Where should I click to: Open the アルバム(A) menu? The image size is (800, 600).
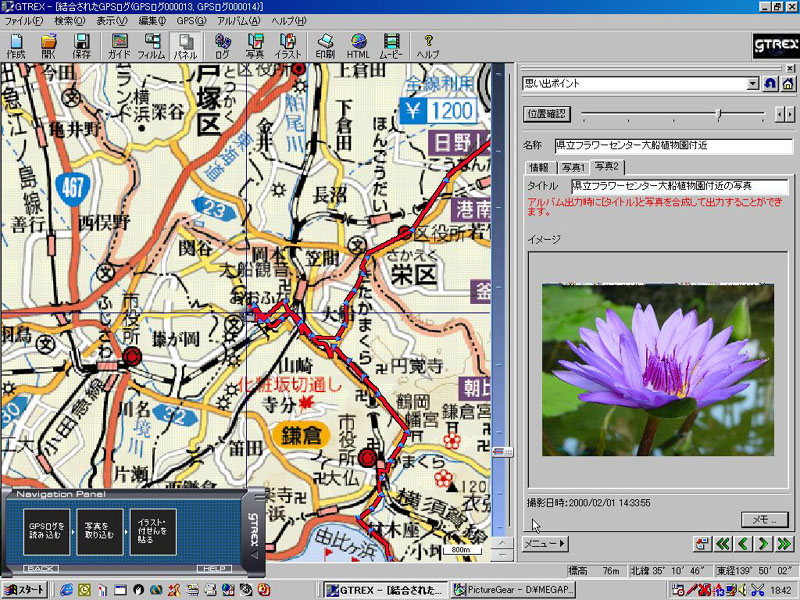[x=238, y=21]
